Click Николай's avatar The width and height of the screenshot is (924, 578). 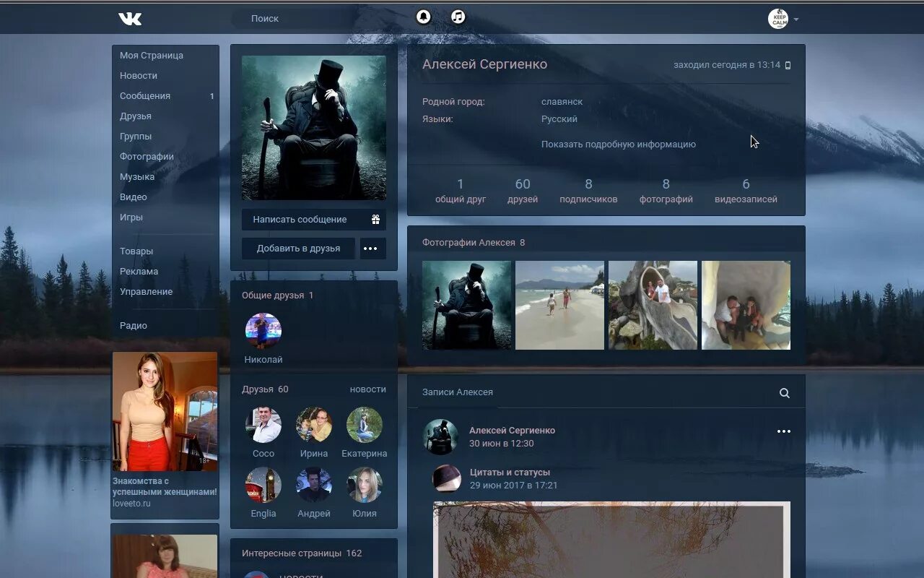click(263, 331)
